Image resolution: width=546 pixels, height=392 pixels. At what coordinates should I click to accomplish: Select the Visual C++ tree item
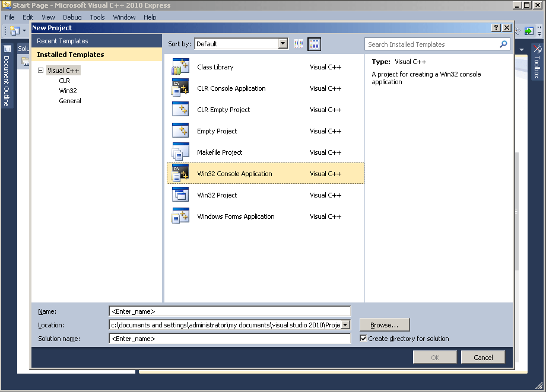pyautogui.click(x=64, y=70)
